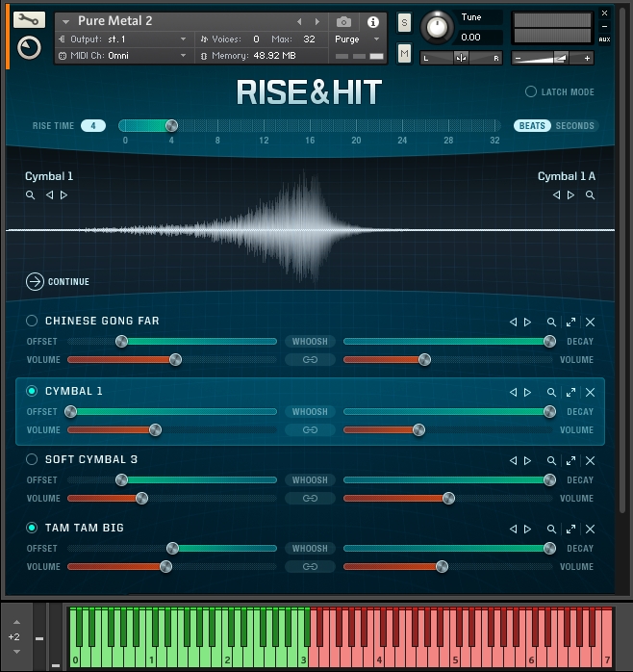Open the MIDI Ch Omni dropdown
The width and height of the screenshot is (633, 672).
(184, 55)
